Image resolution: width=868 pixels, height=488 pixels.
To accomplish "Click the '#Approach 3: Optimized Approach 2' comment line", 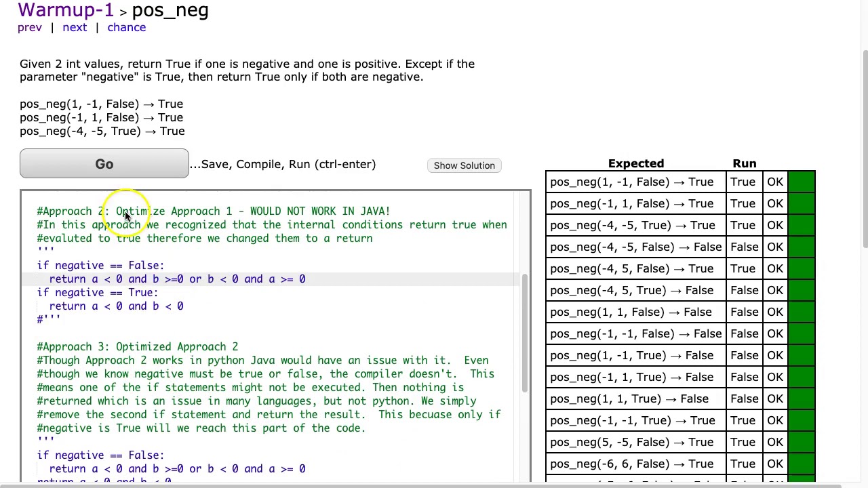I will (138, 346).
